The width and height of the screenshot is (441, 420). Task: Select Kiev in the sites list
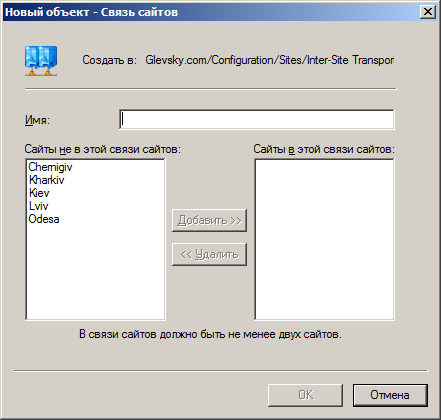coord(39,193)
